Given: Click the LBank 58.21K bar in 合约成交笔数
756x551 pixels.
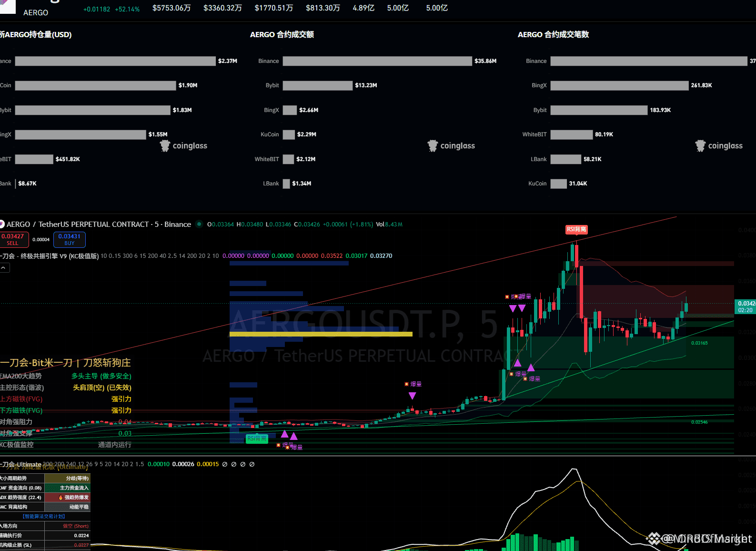Looking at the screenshot, I should pyautogui.click(x=566, y=159).
